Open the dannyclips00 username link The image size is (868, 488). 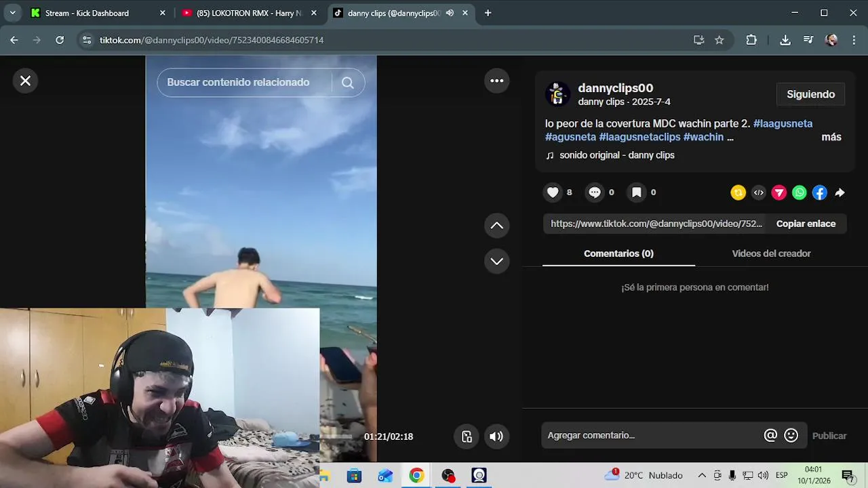tap(615, 88)
